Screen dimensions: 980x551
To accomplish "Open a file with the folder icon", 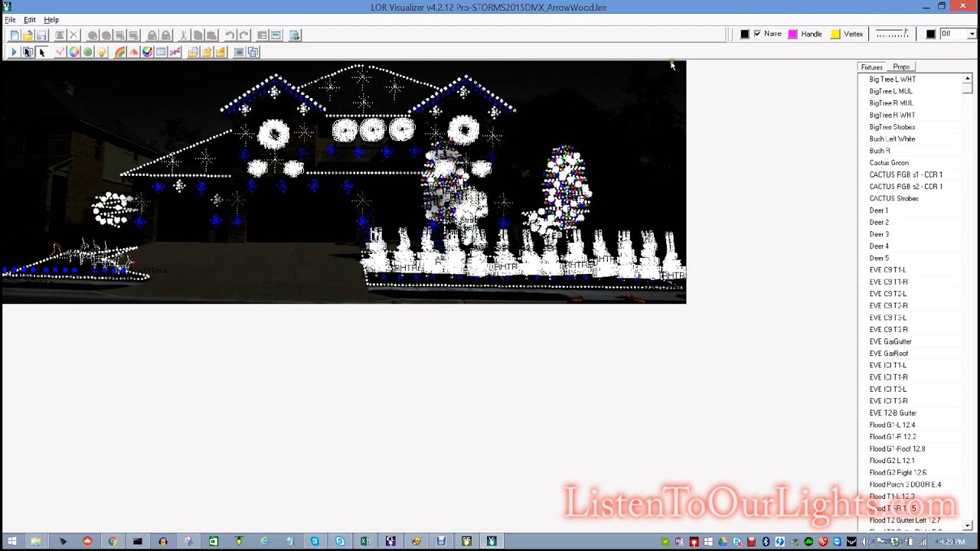I will (28, 35).
